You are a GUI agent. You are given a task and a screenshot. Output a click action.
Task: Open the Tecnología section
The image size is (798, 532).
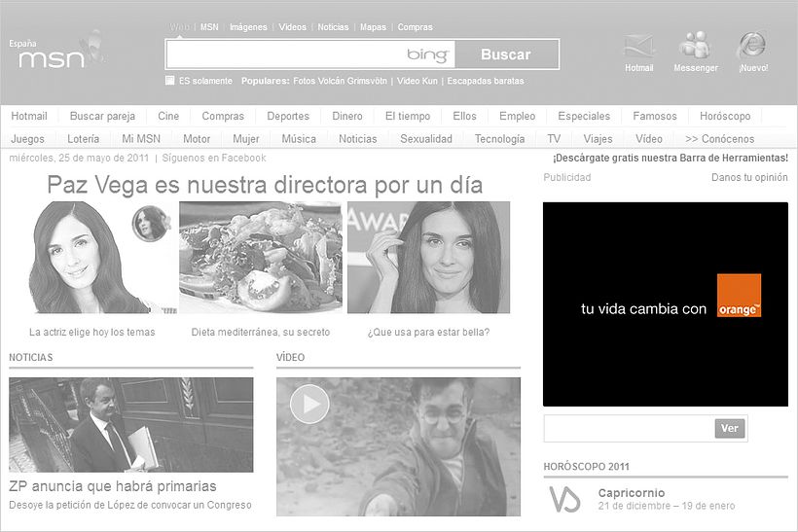(x=500, y=139)
